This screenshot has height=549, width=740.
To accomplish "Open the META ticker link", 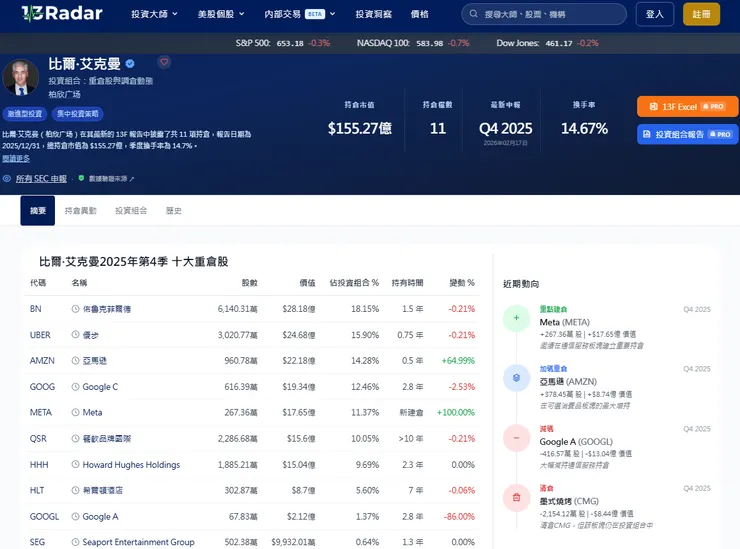I will pos(41,412).
